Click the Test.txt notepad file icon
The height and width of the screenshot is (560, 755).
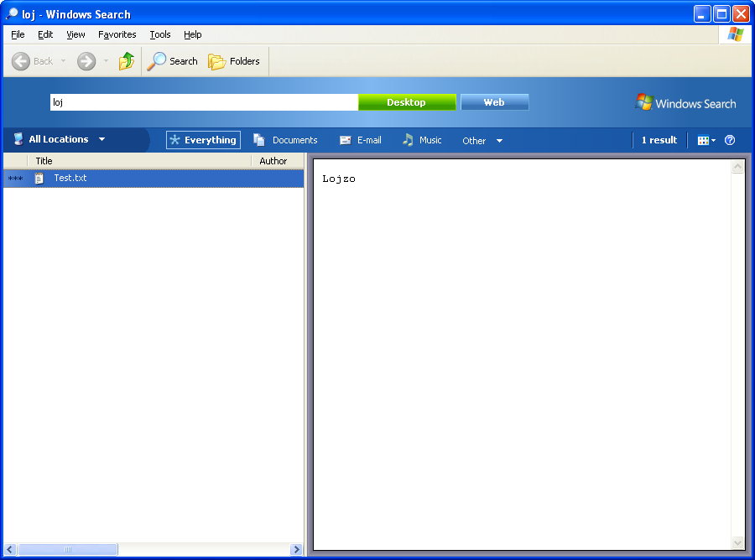39,179
